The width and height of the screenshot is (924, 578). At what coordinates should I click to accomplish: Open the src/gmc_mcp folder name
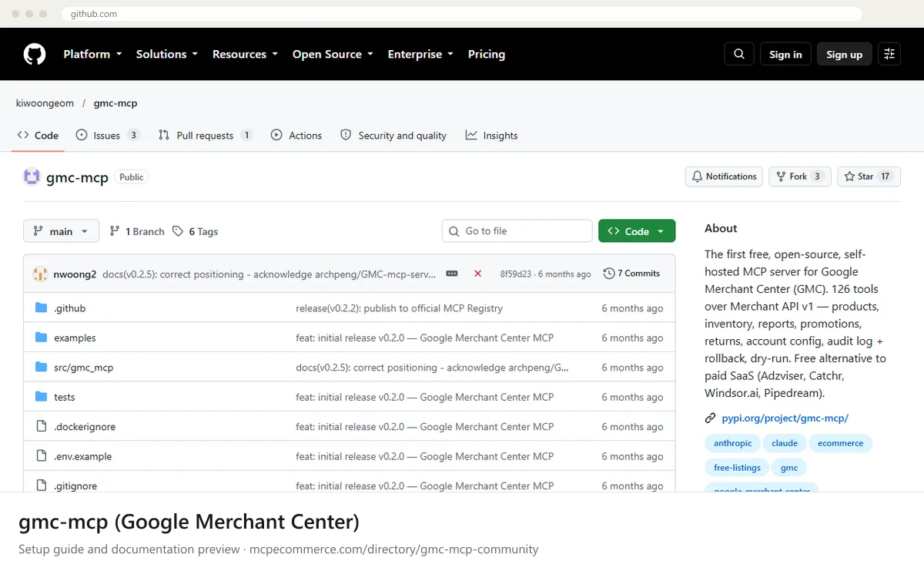tap(83, 368)
